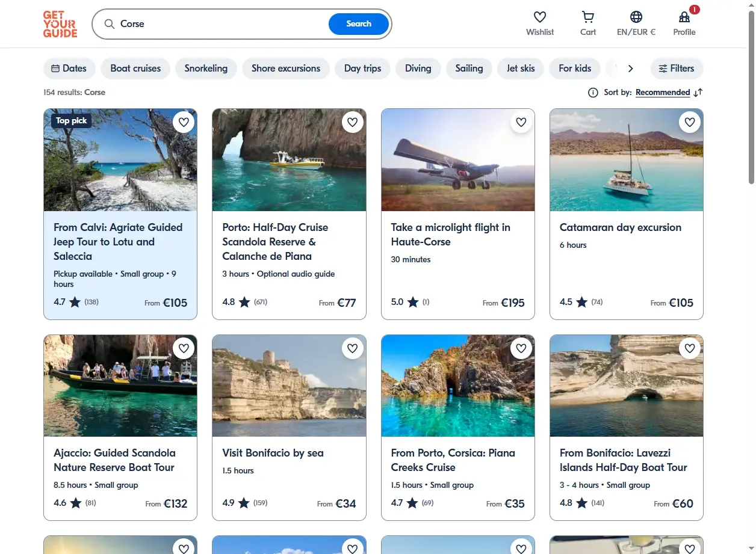Image resolution: width=756 pixels, height=554 pixels.
Task: Click the From €132 price
Action: coord(167,503)
